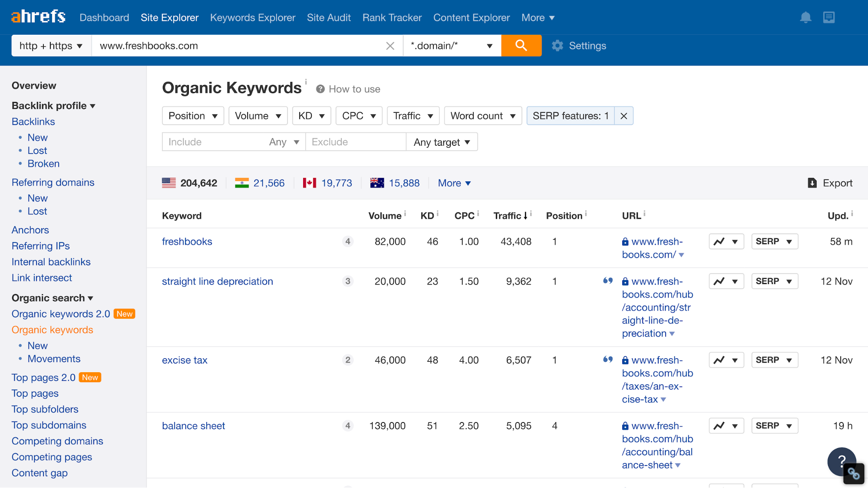This screenshot has width=868, height=488.
Task: Open the CPC filter dropdown
Action: click(359, 116)
